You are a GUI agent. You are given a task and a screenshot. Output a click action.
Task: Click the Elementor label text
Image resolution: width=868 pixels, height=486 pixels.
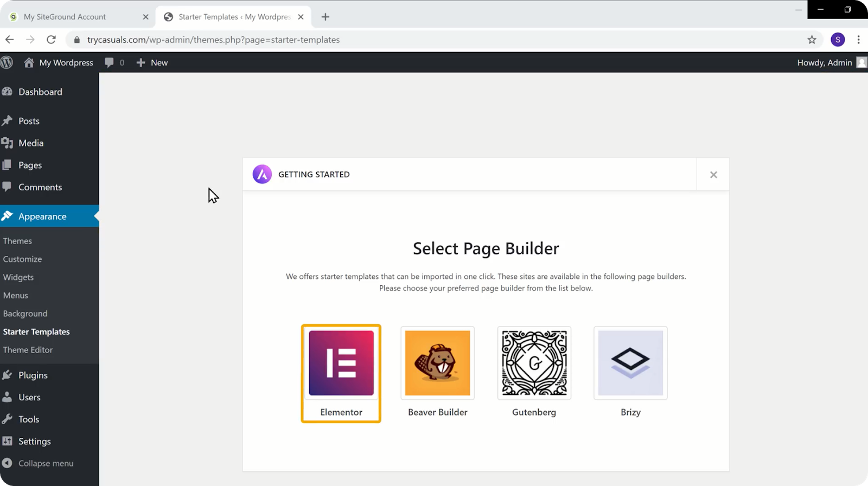341,412
